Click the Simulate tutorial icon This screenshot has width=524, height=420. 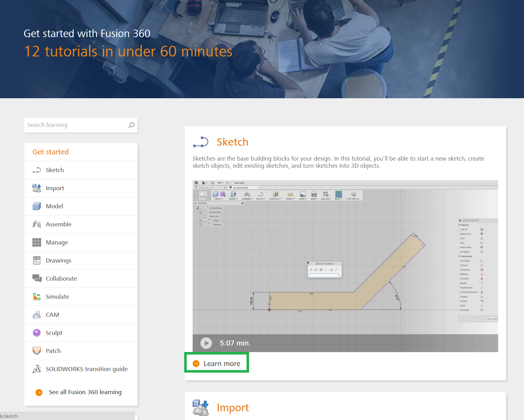point(36,297)
